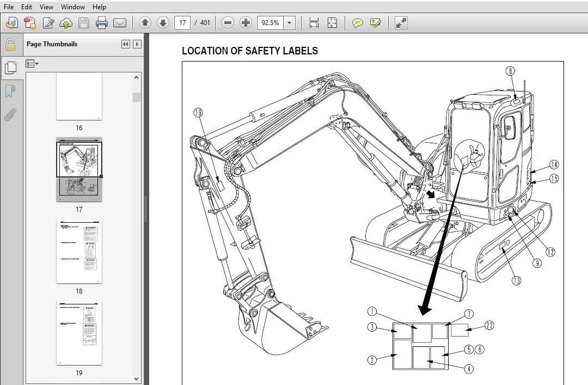
Task: Open the File menu
Action: tap(9, 7)
